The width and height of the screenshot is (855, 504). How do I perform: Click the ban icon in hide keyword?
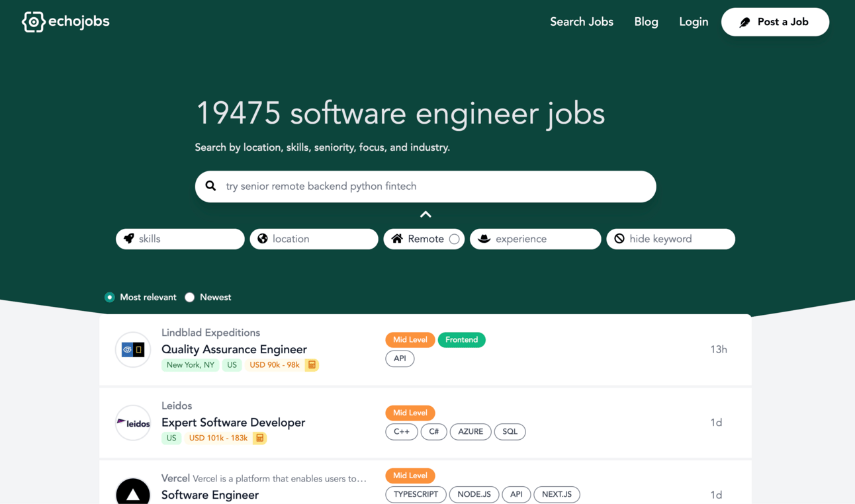tap(619, 239)
